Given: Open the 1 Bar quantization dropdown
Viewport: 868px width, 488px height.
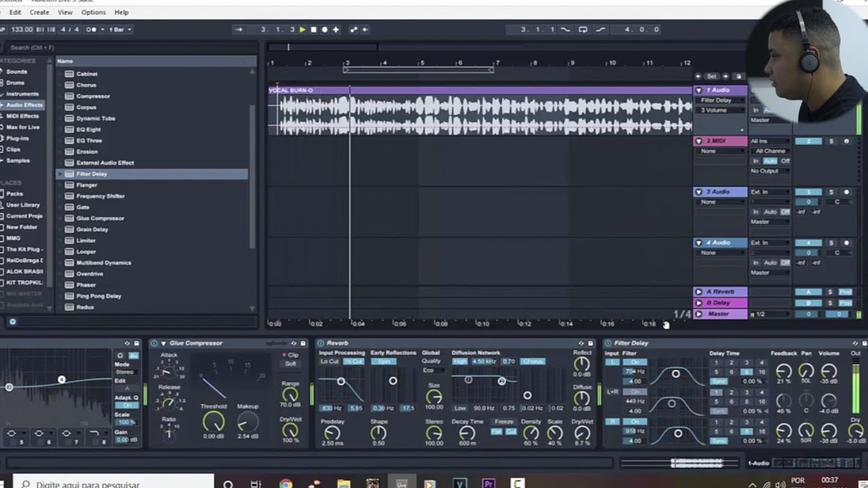Looking at the screenshot, I should 119,29.
